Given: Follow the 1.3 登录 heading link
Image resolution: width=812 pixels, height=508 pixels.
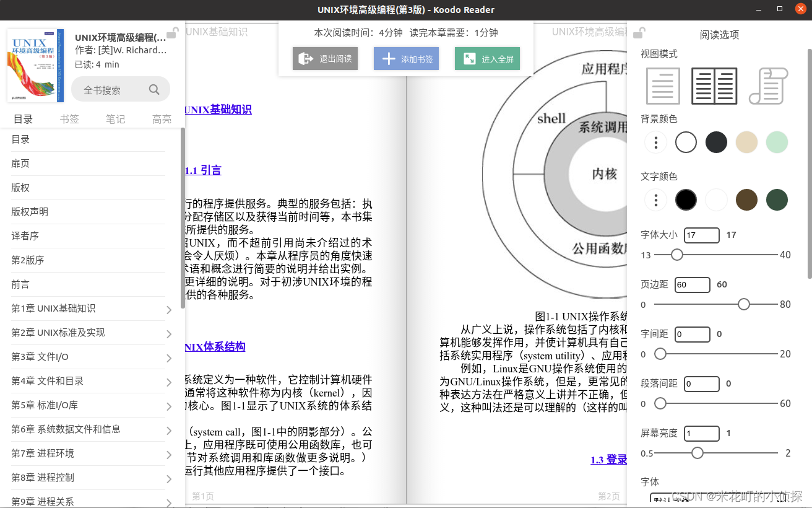Looking at the screenshot, I should point(609,460).
